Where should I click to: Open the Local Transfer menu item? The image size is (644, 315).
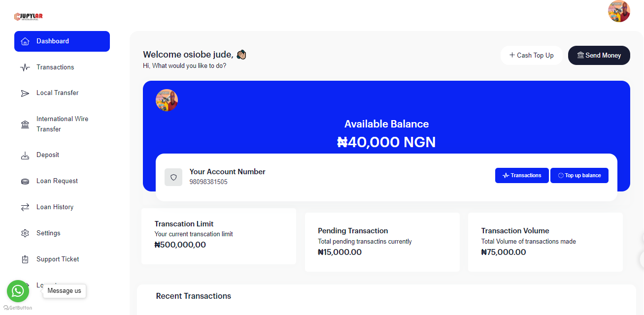(x=57, y=93)
